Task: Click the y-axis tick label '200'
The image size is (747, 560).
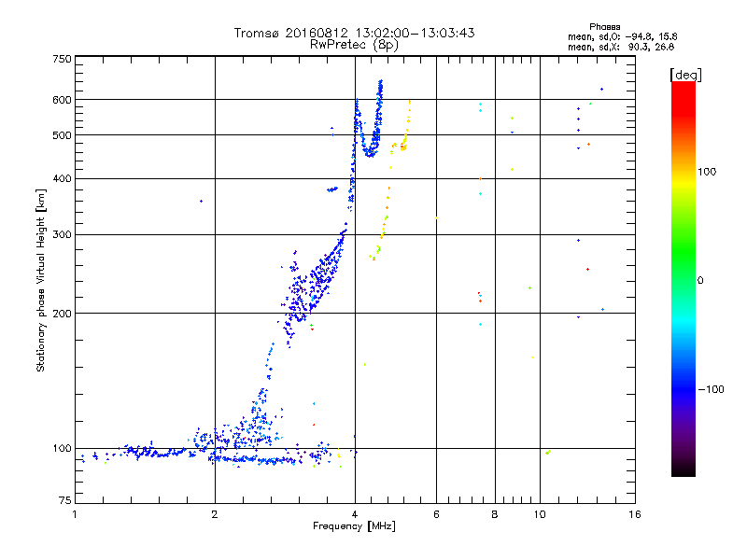Action: 62,314
